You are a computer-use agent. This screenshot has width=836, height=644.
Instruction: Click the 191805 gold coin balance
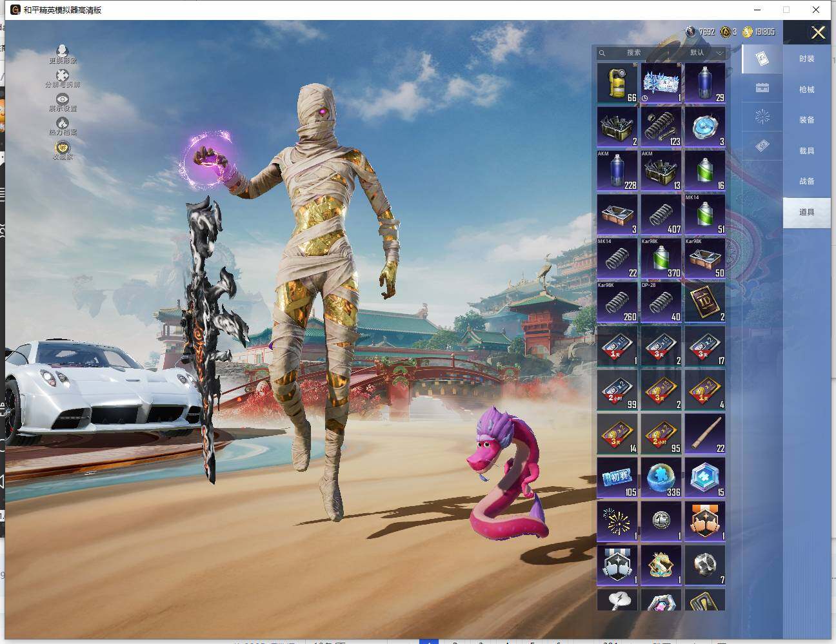[x=759, y=32]
